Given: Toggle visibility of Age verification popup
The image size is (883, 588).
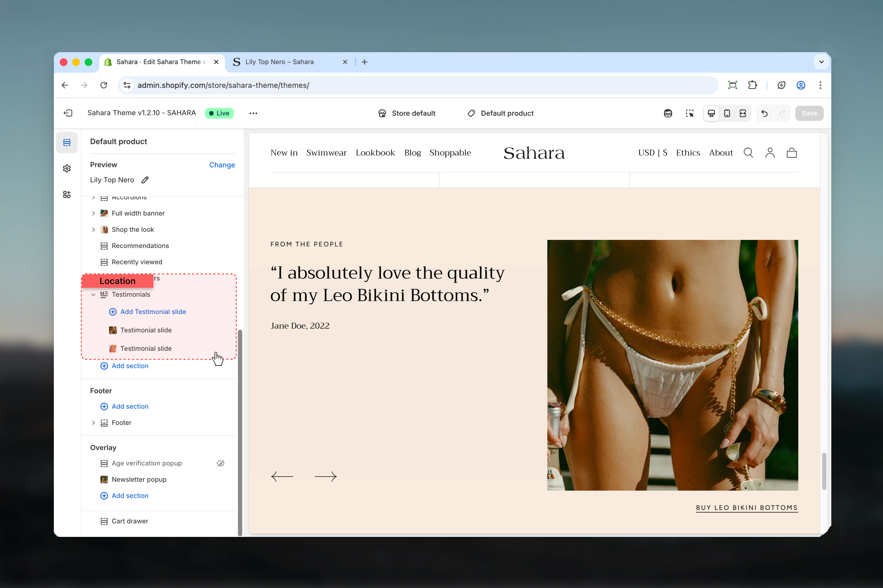Looking at the screenshot, I should 220,463.
